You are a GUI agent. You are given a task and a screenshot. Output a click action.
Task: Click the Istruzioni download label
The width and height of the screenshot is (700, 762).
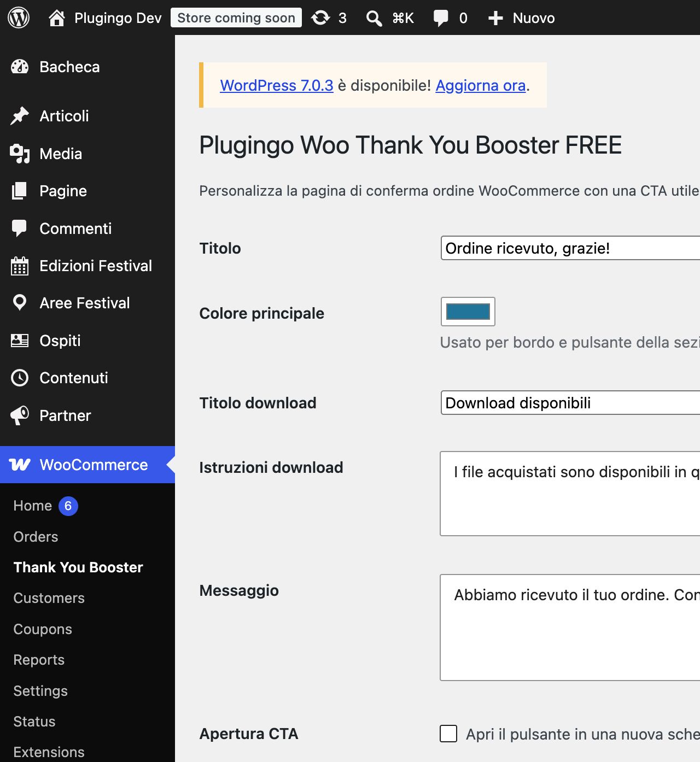[x=271, y=467]
